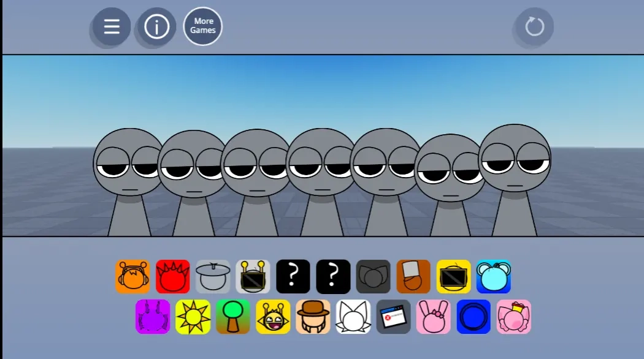This screenshot has height=359, width=644.
Task: Pick the brown hat character icon
Action: click(313, 317)
